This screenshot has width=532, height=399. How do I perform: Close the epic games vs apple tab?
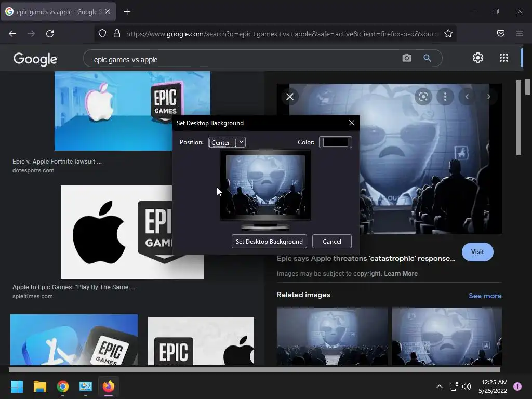[108, 11]
